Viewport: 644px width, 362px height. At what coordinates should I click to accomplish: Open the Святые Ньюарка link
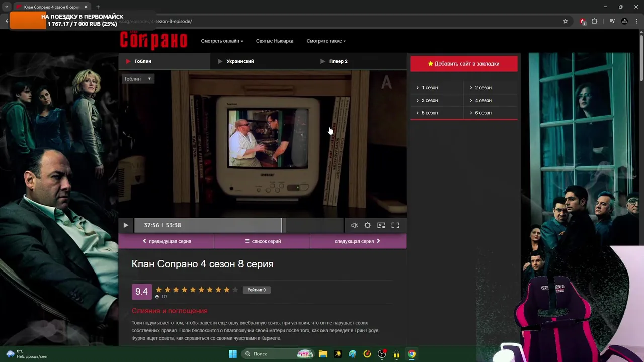275,41
